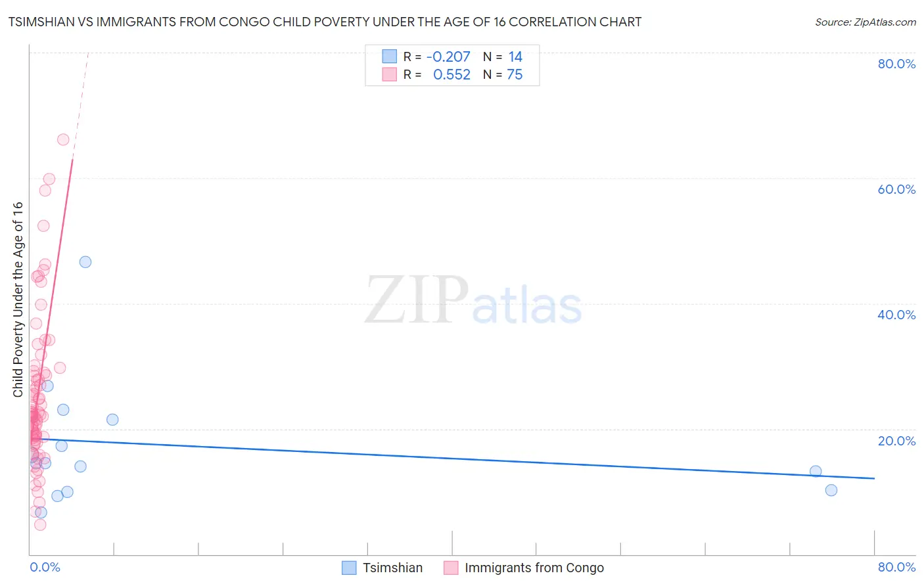Click the blue data point near 13% at right
Viewport: 924px width, 586px height.
click(x=816, y=471)
